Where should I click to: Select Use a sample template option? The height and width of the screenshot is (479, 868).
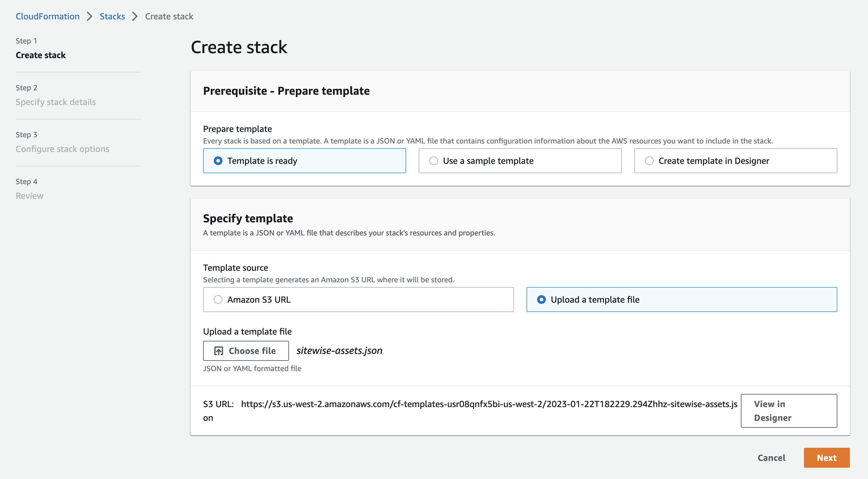(x=434, y=161)
